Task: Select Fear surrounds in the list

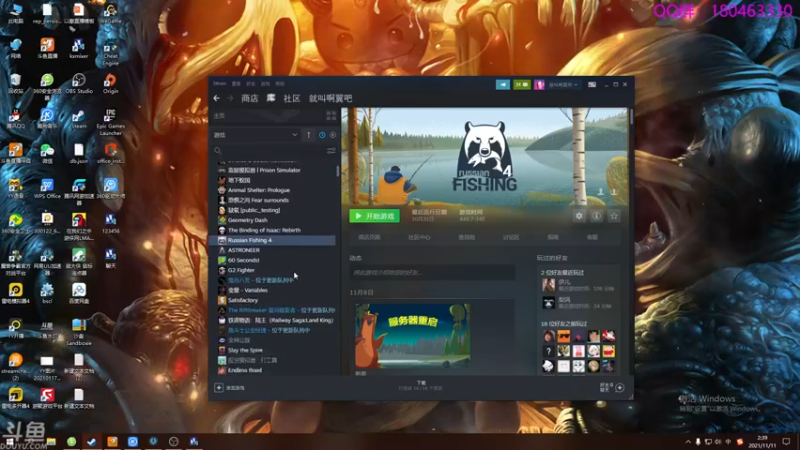Action: click(273, 200)
